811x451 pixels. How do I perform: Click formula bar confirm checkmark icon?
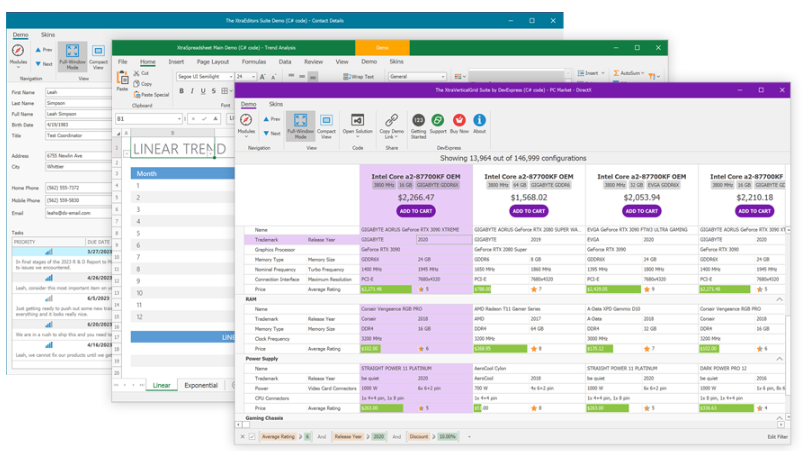pyautogui.click(x=204, y=119)
